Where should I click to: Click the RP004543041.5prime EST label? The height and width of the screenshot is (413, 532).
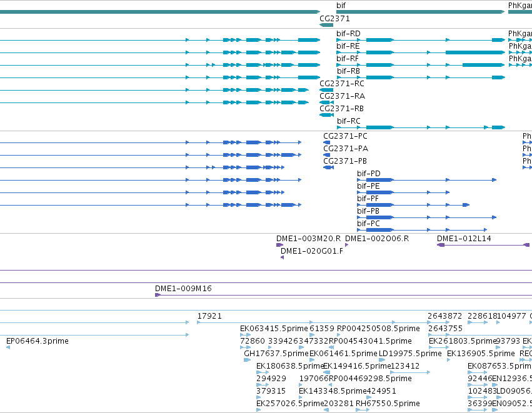coord(370,341)
